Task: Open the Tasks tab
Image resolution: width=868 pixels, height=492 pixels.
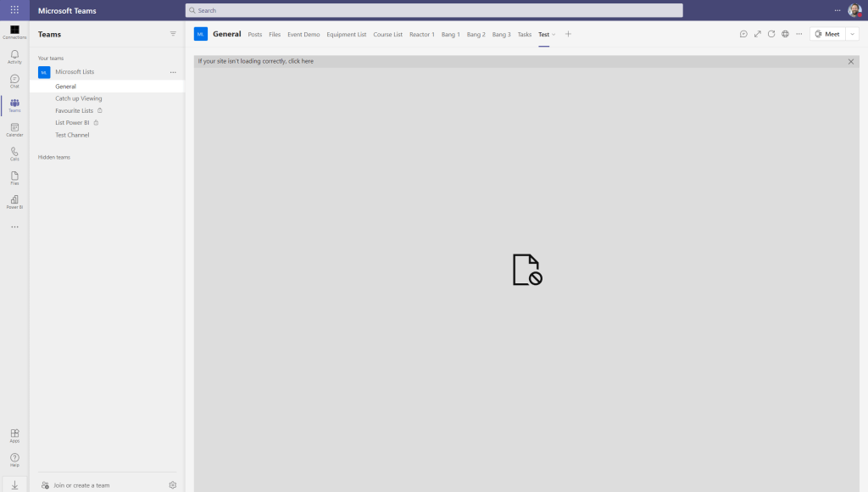Action: tap(524, 34)
